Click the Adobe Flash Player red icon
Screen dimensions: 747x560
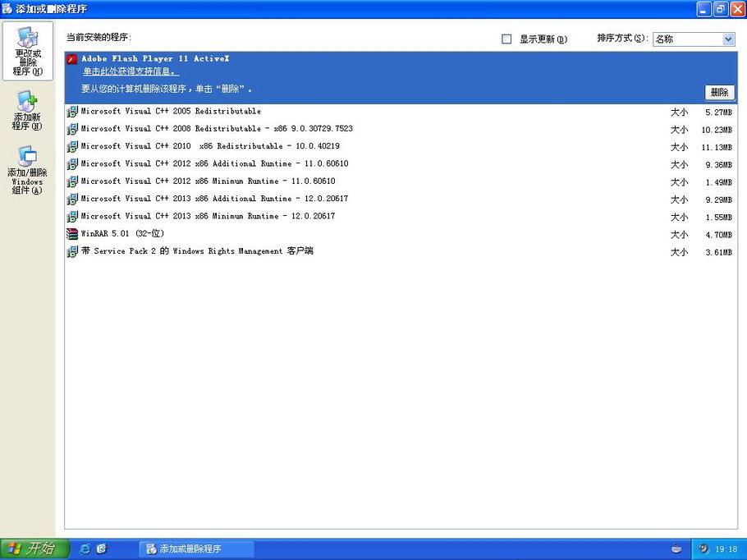pyautogui.click(x=72, y=59)
